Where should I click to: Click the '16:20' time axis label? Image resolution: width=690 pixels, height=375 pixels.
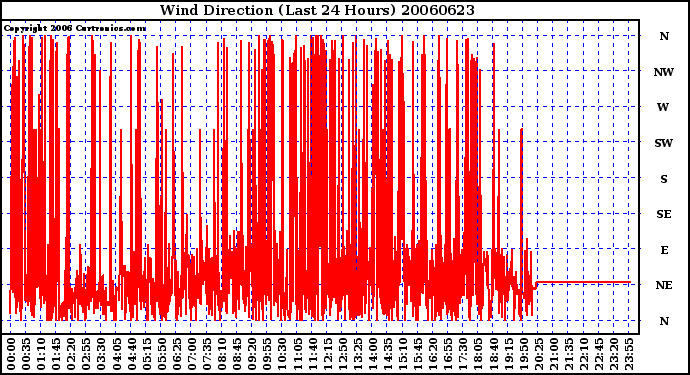click(x=433, y=354)
